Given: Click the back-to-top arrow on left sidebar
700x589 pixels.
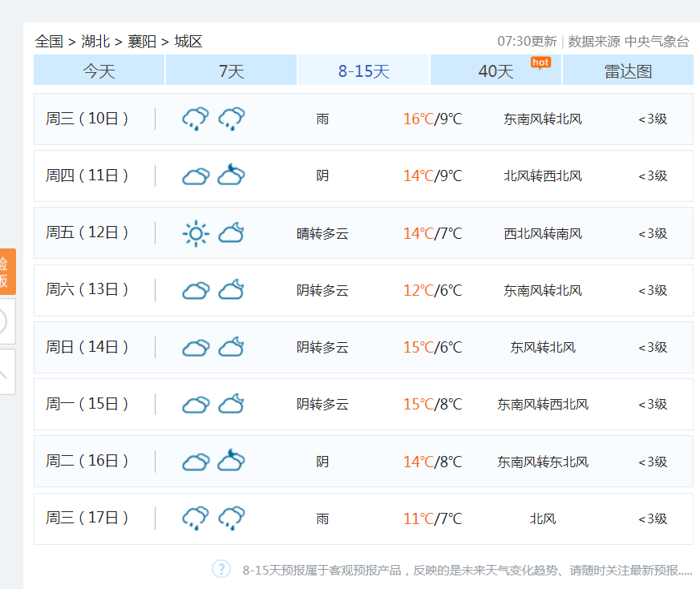Looking at the screenshot, I should [6, 373].
